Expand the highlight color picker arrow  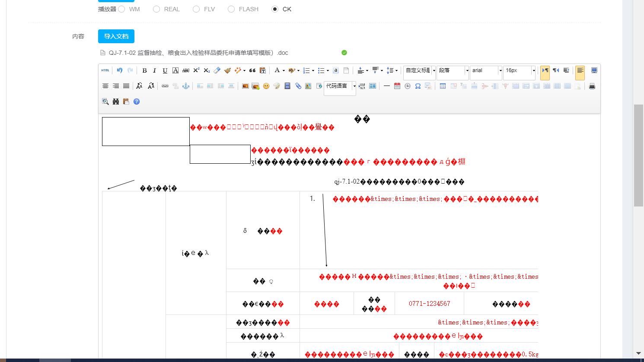[298, 70]
